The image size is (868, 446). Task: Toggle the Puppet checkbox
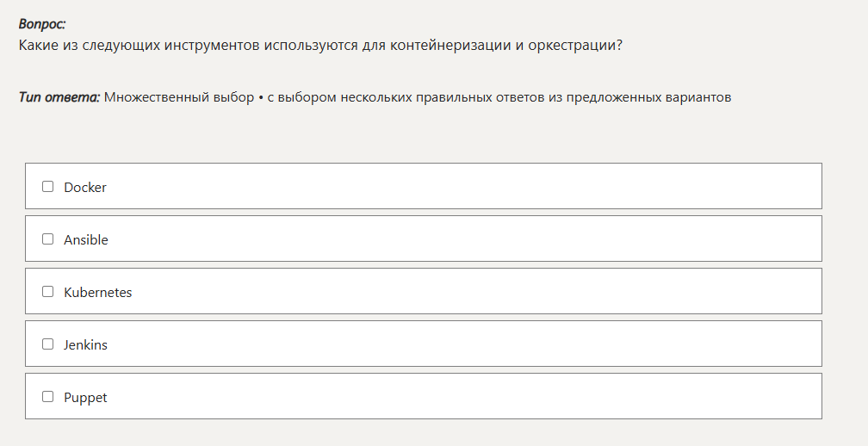pos(48,396)
